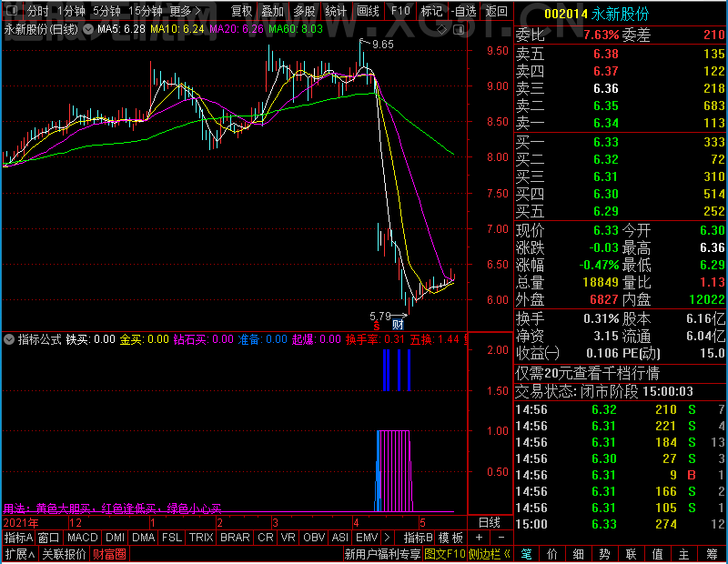Viewport: 728px width, 564px height.
Task: Open the 财富圈 tab
Action: (109, 554)
